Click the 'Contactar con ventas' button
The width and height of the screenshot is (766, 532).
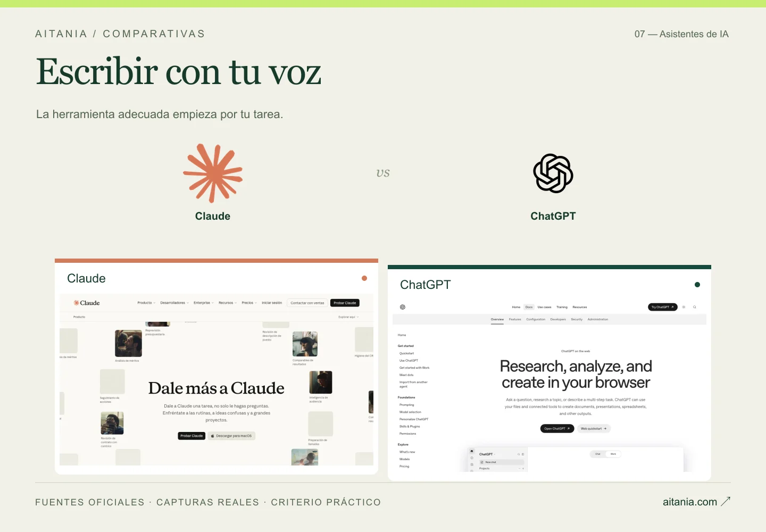pos(307,303)
